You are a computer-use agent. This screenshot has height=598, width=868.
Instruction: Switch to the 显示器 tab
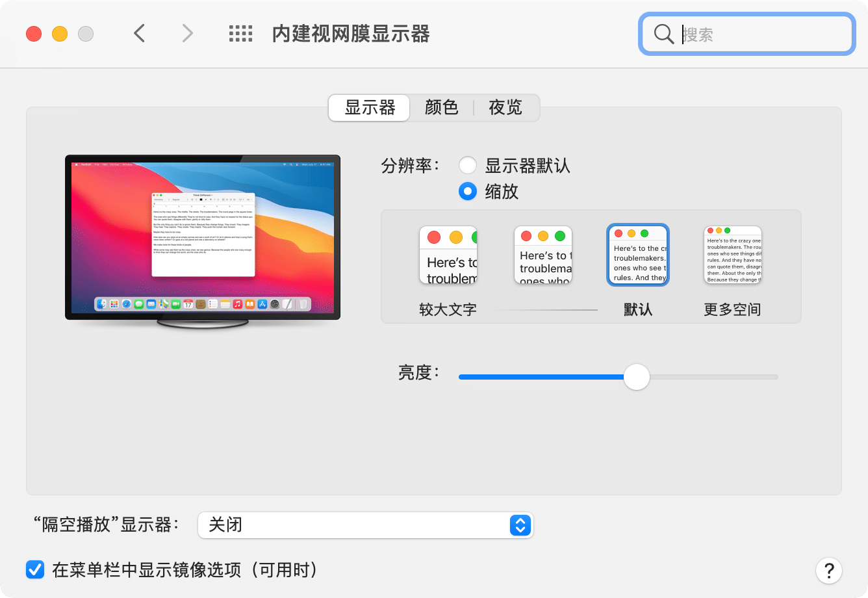(370, 107)
